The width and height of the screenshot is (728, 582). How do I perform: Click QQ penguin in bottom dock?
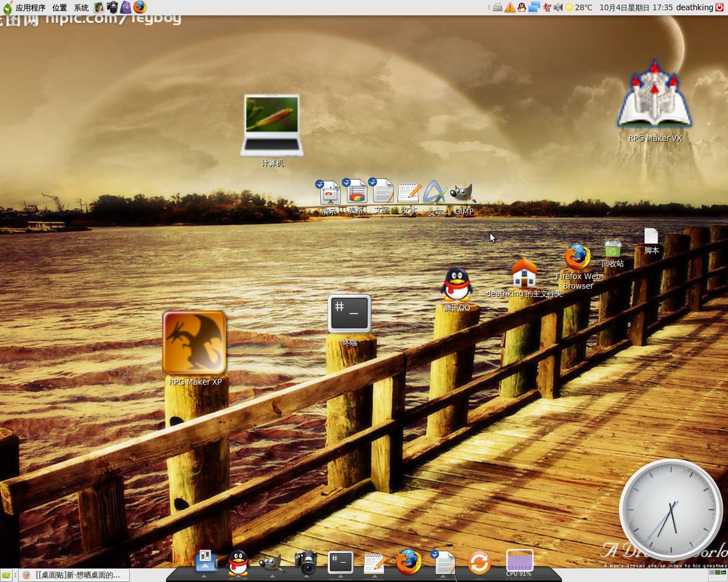pos(238,563)
